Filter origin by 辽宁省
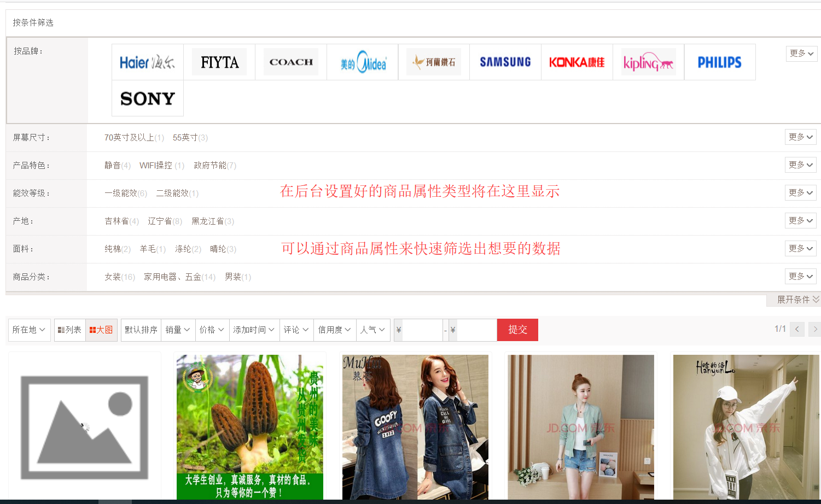The image size is (821, 504). point(165,221)
